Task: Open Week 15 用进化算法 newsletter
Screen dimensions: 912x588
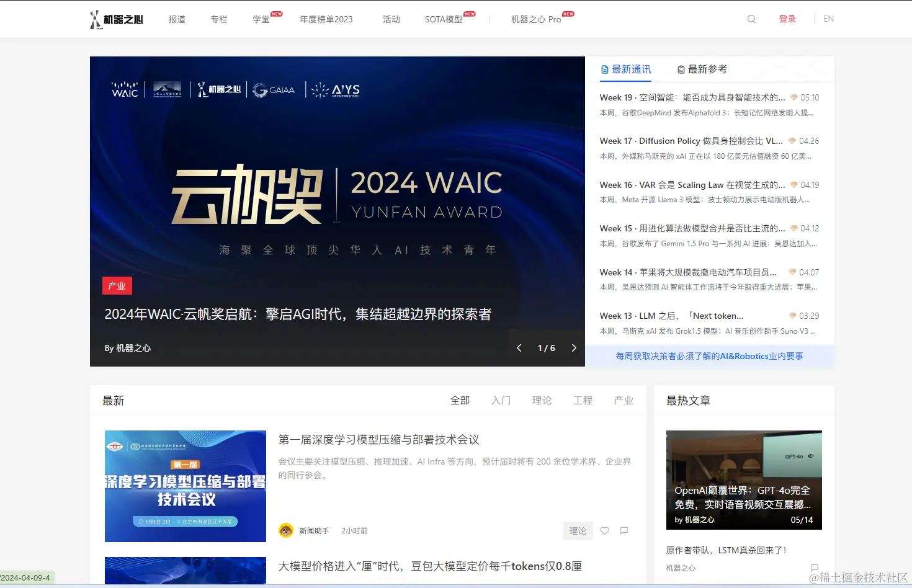Action: [692, 228]
